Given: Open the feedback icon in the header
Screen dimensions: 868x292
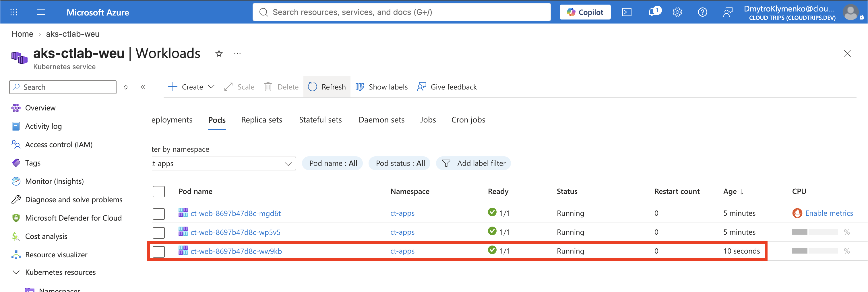Looking at the screenshot, I should [x=728, y=12].
